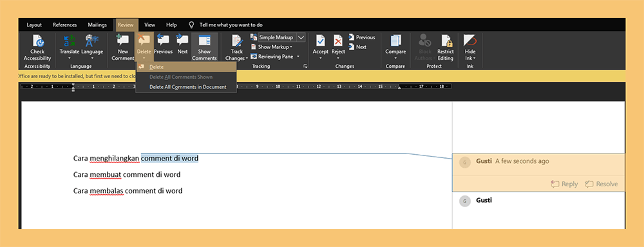Click the Tell me search field

(x=231, y=25)
